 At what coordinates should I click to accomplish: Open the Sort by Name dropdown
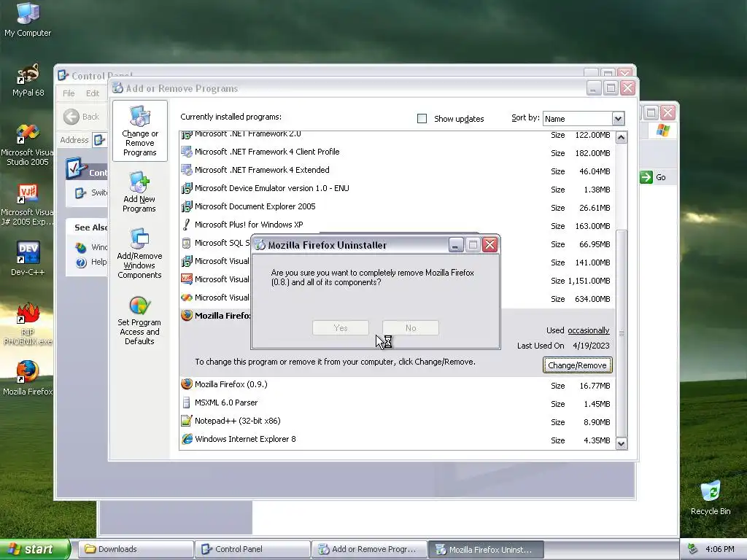[618, 119]
